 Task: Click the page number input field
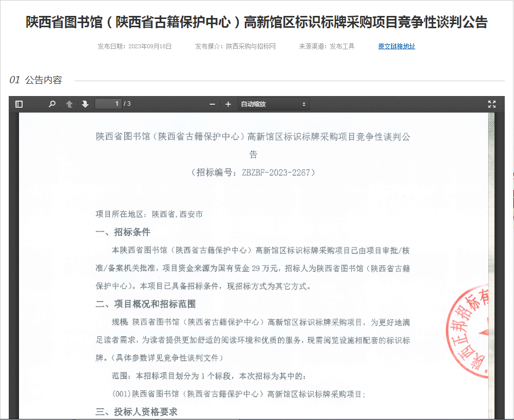click(108, 104)
